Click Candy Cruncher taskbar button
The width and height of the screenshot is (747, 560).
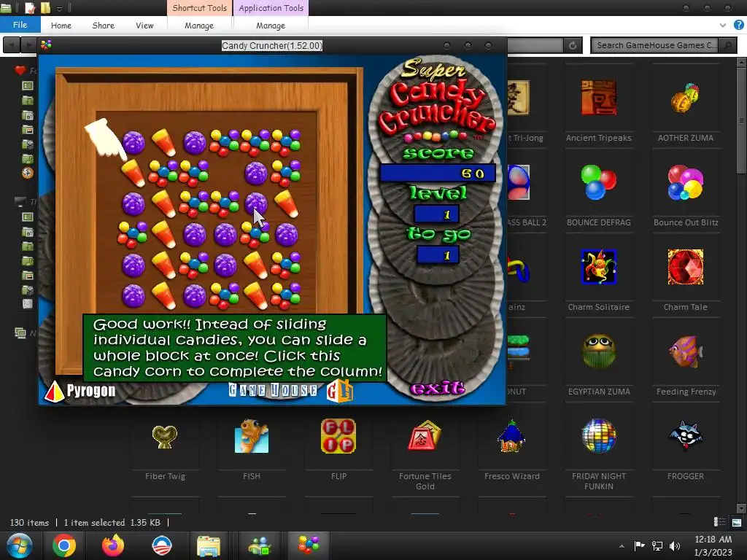pyautogui.click(x=309, y=545)
